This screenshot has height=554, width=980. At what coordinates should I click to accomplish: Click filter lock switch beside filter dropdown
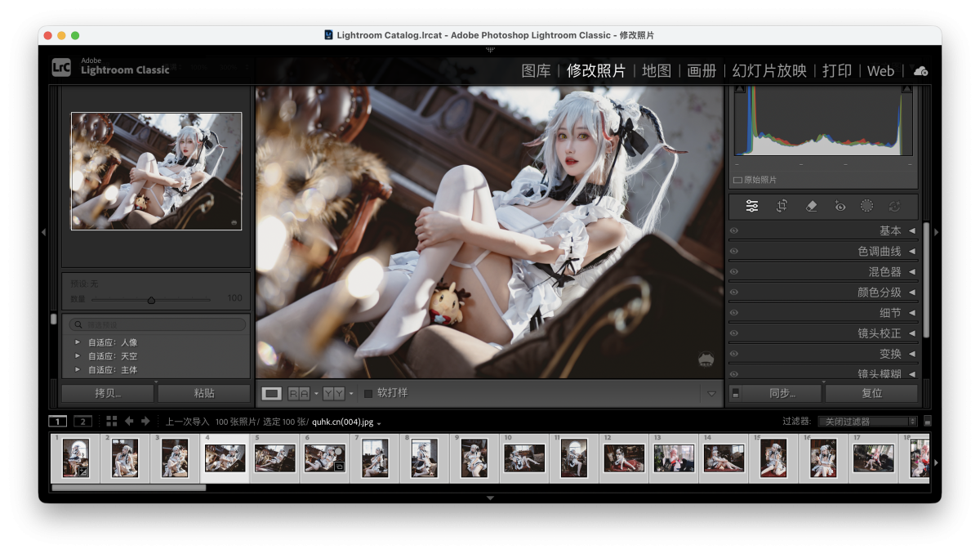(x=927, y=422)
